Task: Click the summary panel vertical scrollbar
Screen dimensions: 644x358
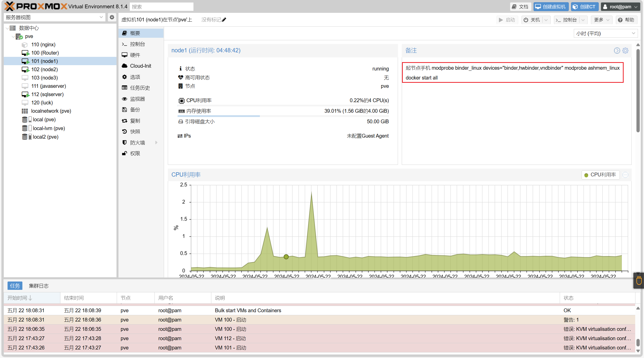Action: pos(638,91)
